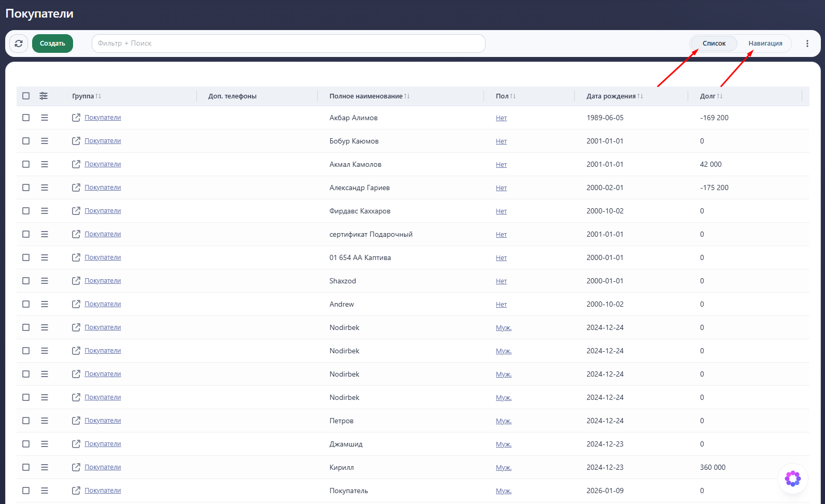Toggle the select-all header checkbox
Viewport: 825px width, 504px height.
[x=26, y=96]
